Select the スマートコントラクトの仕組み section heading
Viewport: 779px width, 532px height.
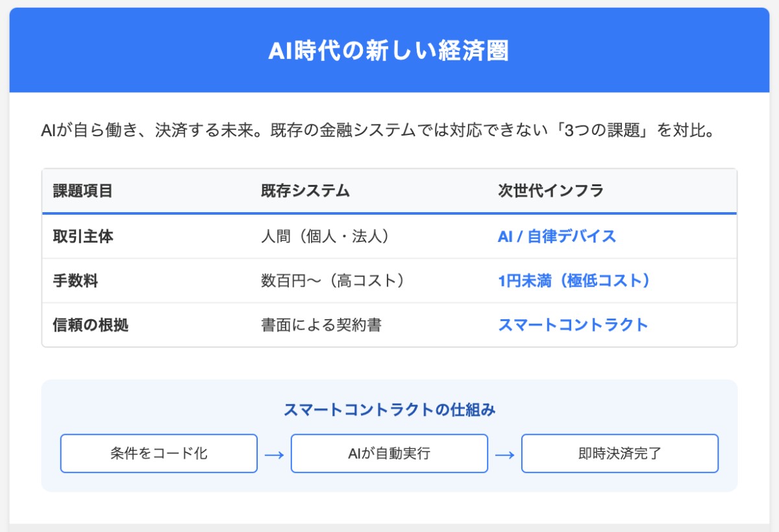[389, 410]
